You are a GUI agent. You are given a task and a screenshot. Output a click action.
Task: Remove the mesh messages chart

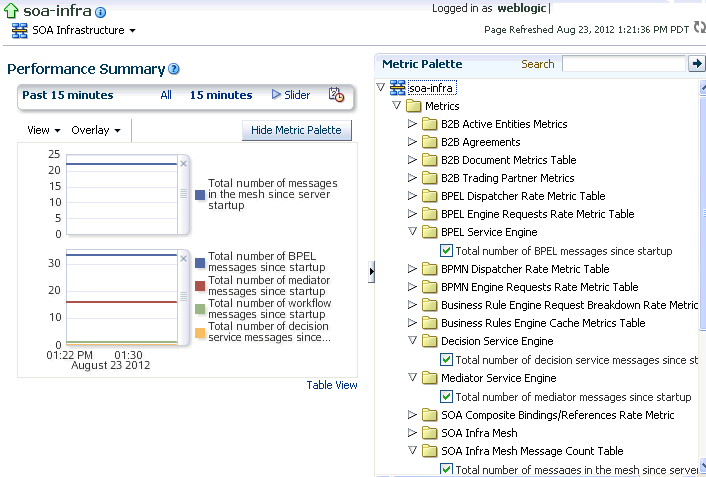(x=183, y=164)
